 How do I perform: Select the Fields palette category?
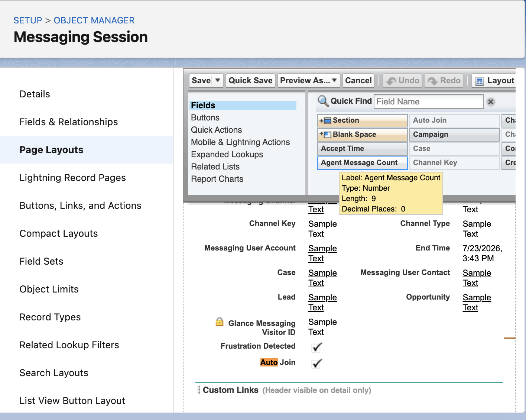(243, 105)
